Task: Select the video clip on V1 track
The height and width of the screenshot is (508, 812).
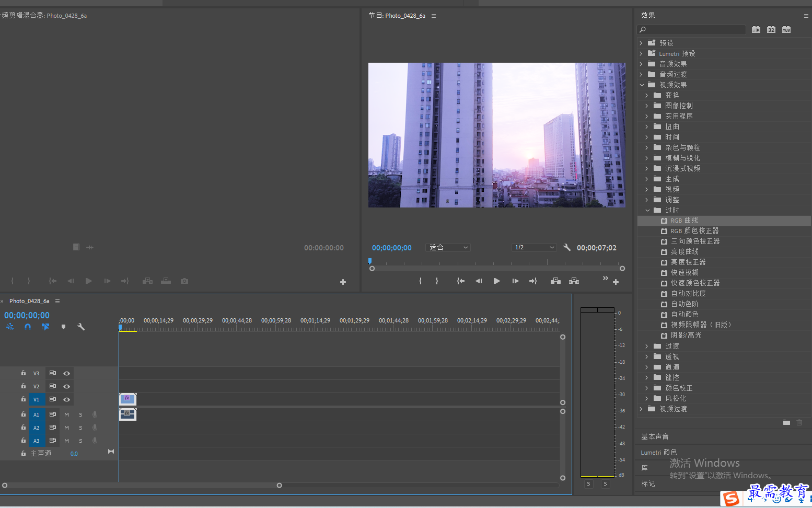Action: click(127, 399)
